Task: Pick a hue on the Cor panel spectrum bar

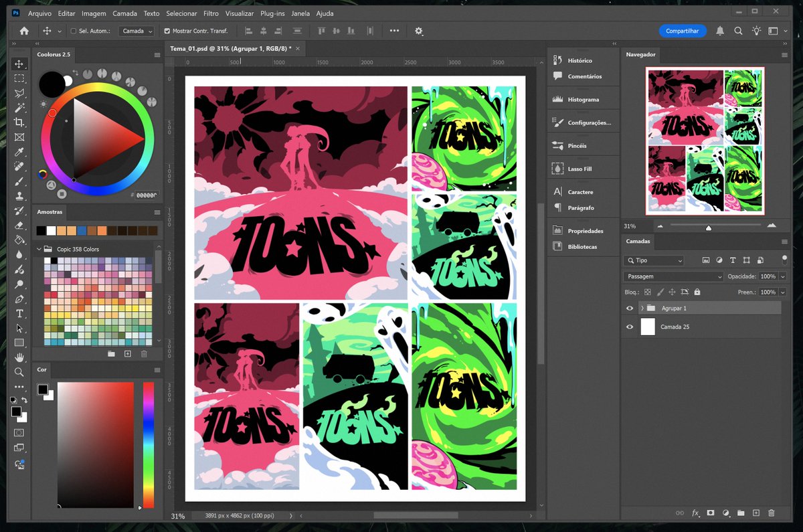Action: pos(149,444)
